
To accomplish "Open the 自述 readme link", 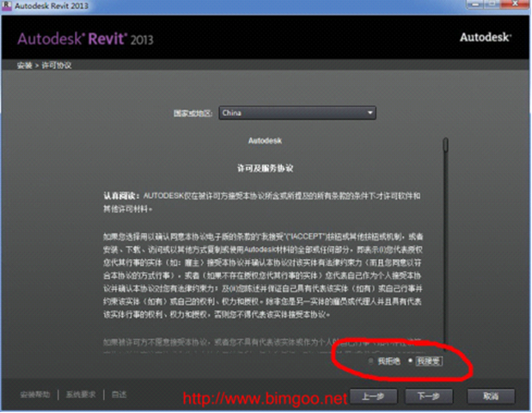I will click(119, 394).
